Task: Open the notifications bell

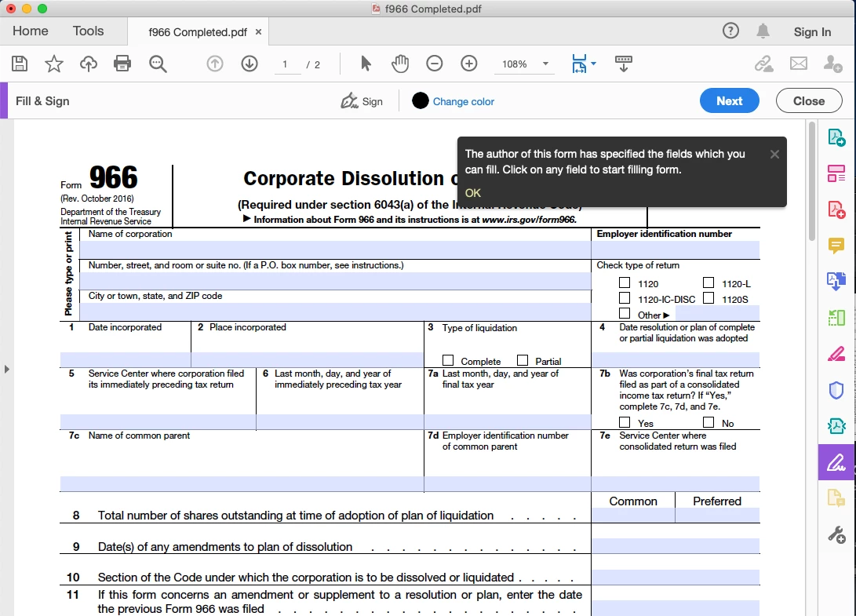Action: tap(763, 31)
